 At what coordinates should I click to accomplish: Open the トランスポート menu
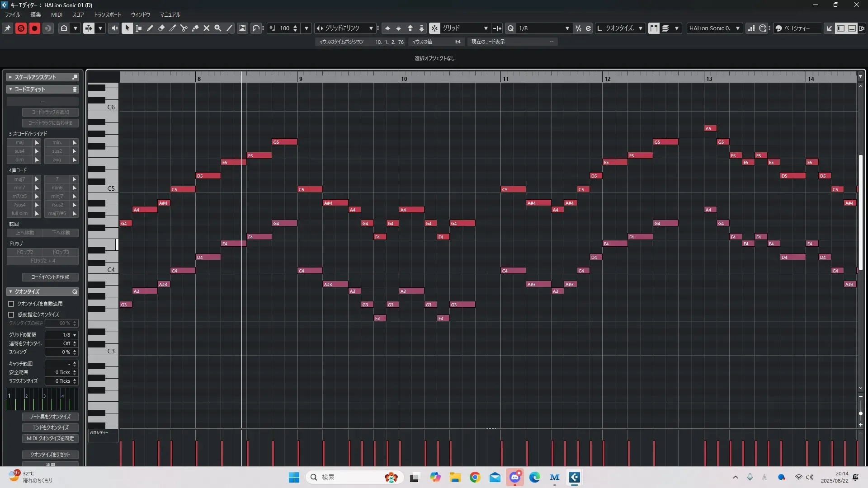[x=107, y=14]
